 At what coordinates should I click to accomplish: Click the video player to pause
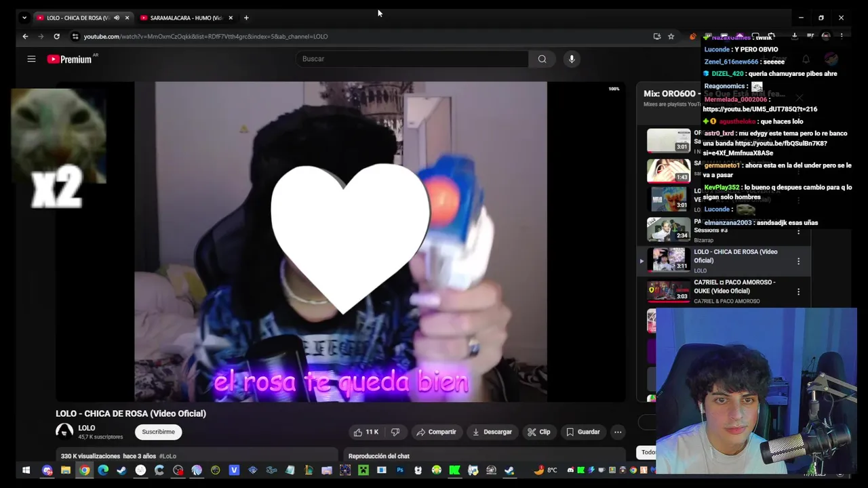pyautogui.click(x=340, y=242)
